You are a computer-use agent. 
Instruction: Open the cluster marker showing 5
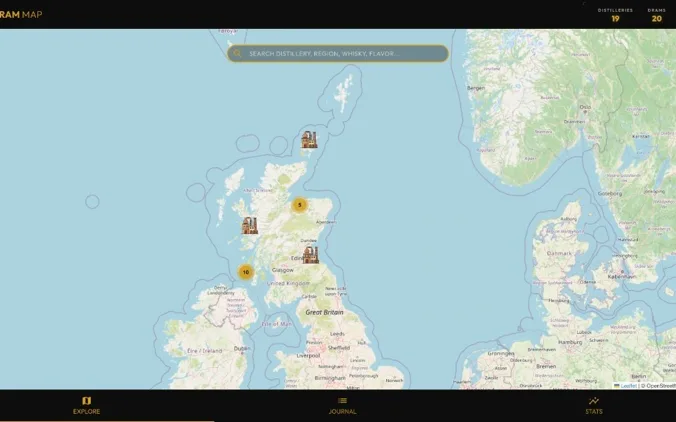(x=300, y=205)
